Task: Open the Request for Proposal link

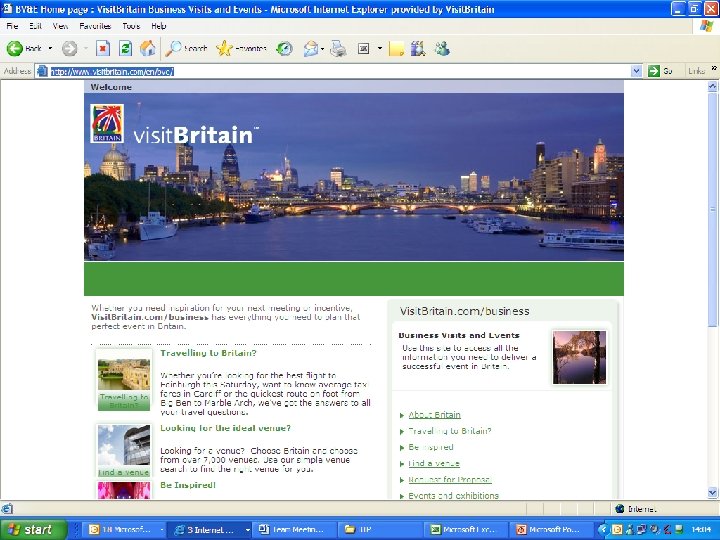Action: click(x=450, y=479)
